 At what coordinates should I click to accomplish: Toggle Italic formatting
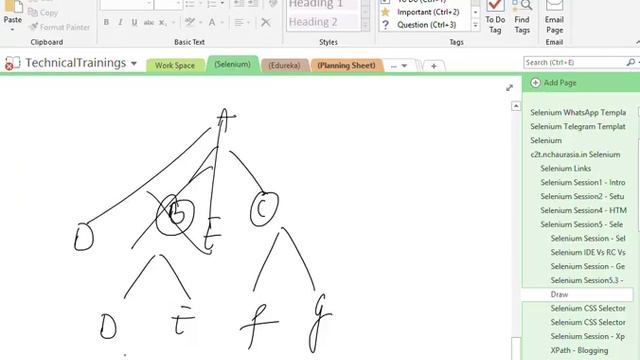coord(120,22)
